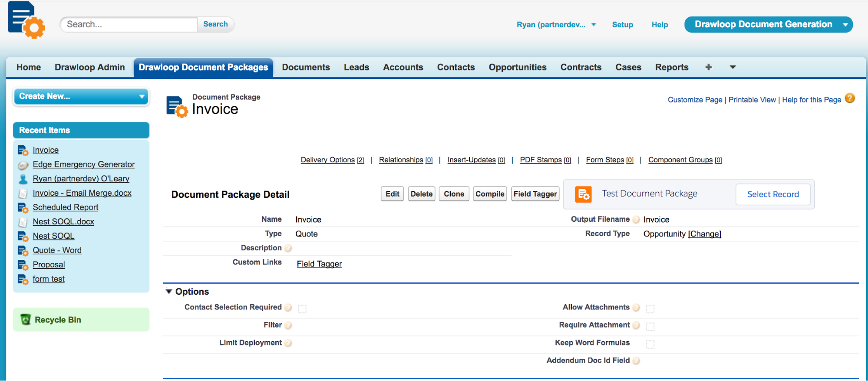Open the Drawloop Admin tab

(x=89, y=67)
